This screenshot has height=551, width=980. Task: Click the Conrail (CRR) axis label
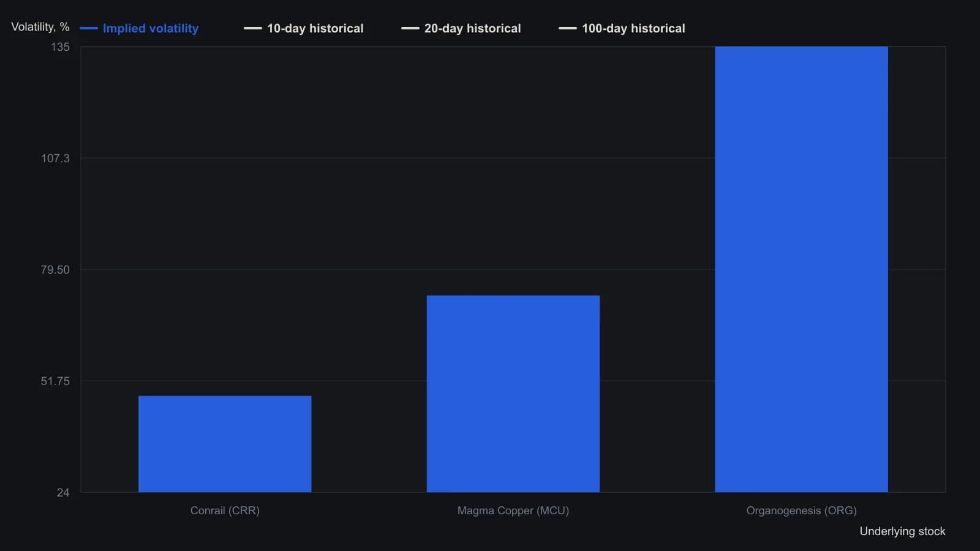(225, 511)
